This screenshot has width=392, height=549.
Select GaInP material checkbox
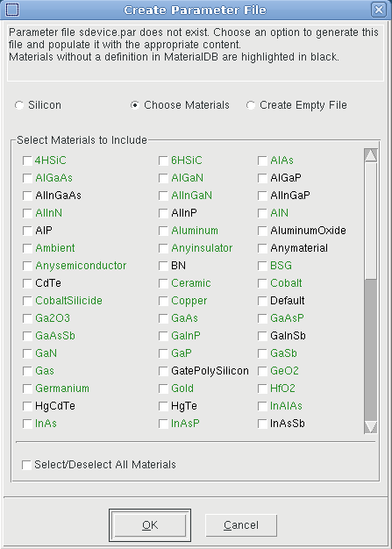(x=163, y=336)
